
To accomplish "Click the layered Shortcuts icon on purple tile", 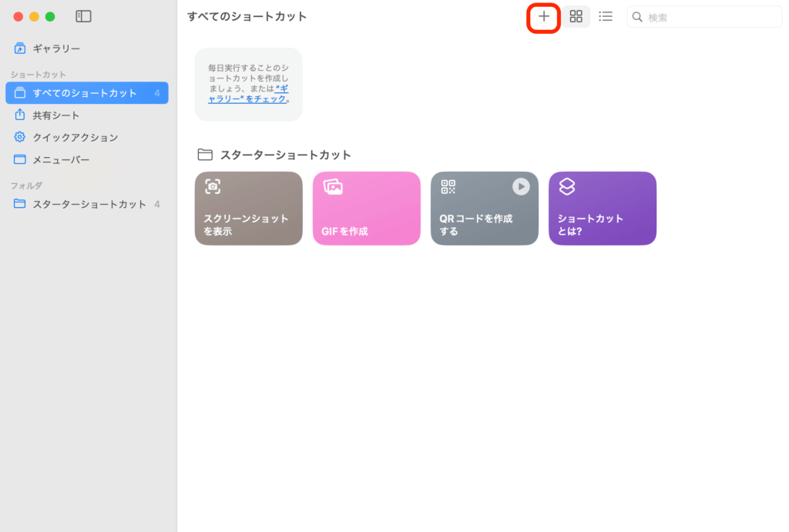I will coord(566,186).
